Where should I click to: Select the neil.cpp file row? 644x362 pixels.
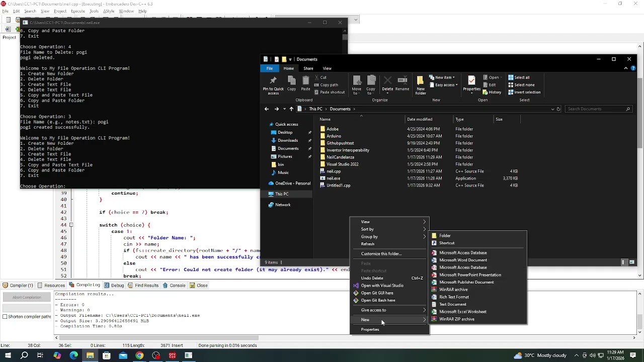click(x=419, y=171)
